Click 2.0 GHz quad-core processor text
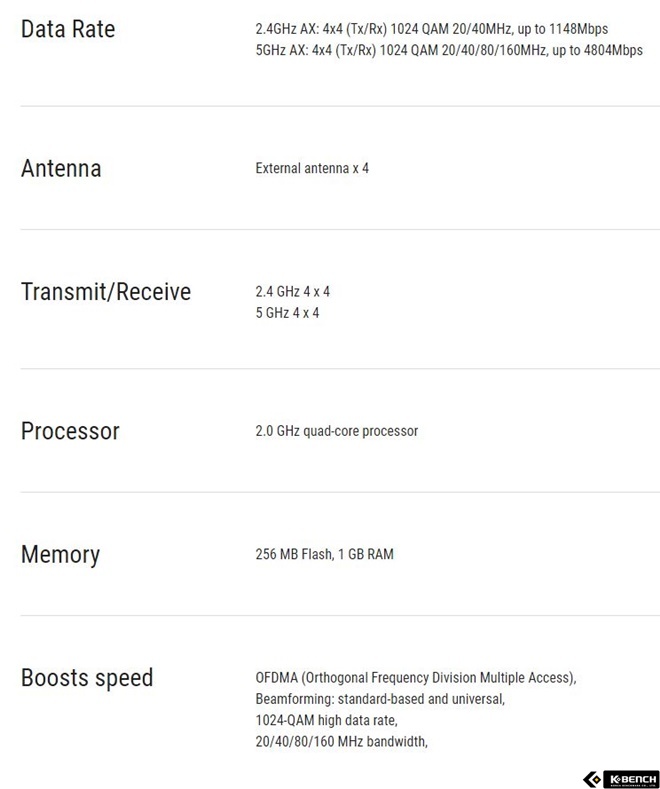Viewport: 660px width, 789px height. coord(337,431)
